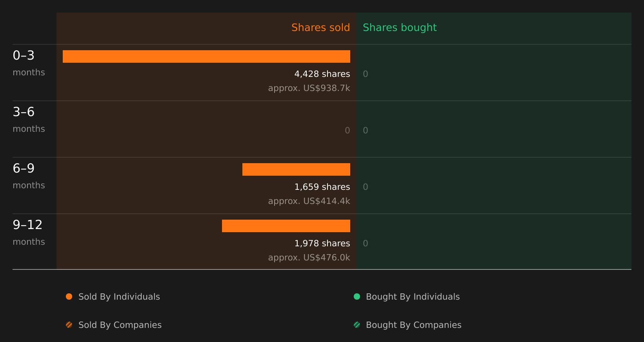Select the 0–3 months row label
The height and width of the screenshot is (342, 644).
(x=29, y=63)
